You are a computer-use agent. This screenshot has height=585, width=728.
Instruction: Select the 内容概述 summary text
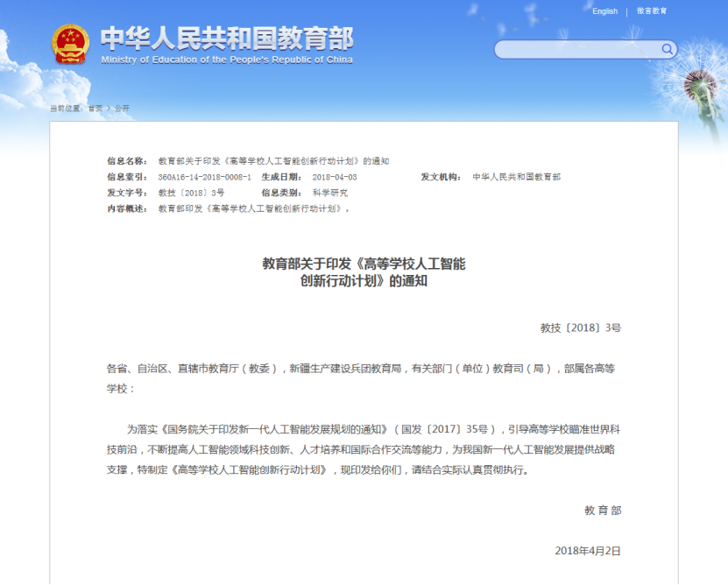click(254, 207)
